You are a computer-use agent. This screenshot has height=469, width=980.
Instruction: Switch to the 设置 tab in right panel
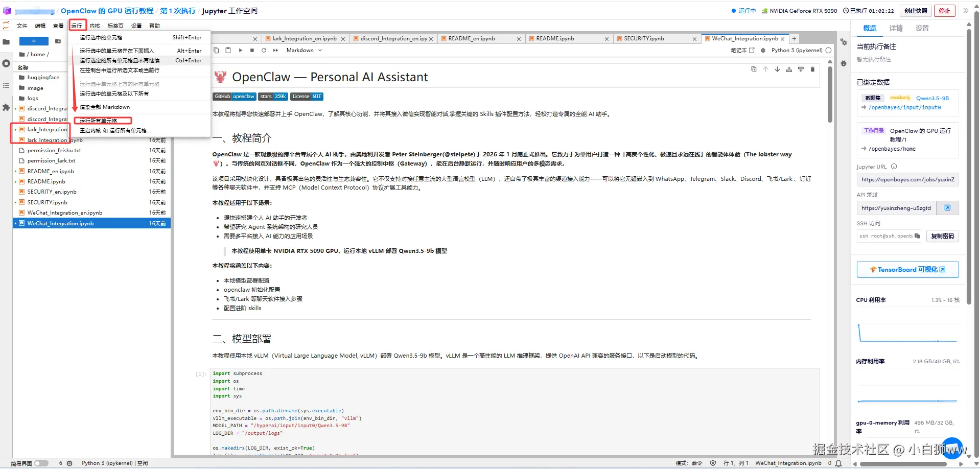[922, 28]
